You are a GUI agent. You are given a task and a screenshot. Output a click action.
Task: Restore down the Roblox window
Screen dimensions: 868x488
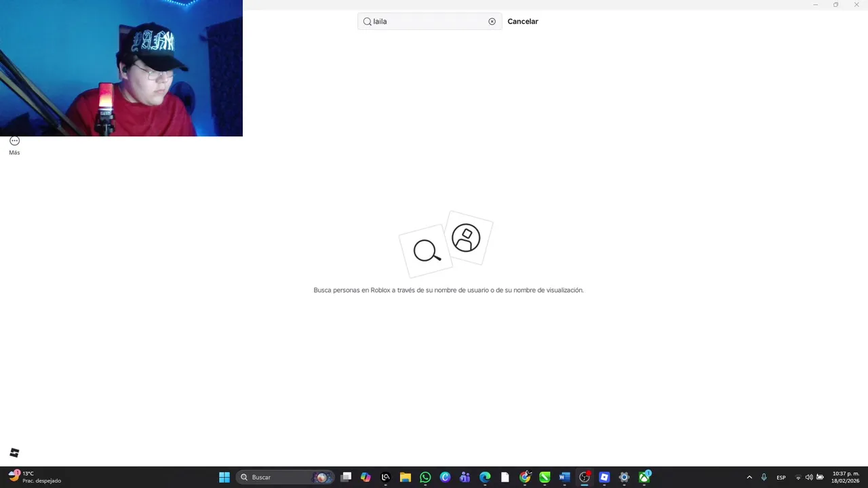point(835,5)
